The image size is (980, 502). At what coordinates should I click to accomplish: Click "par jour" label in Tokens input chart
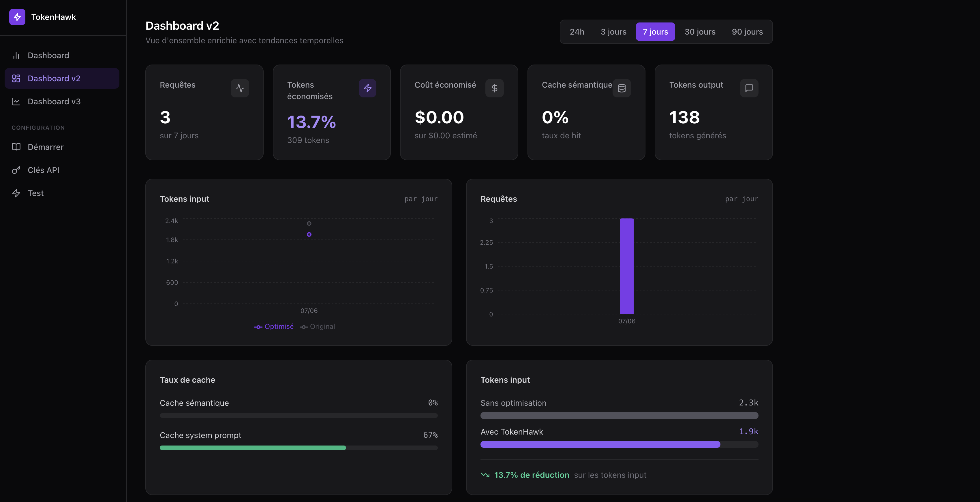coord(421,199)
